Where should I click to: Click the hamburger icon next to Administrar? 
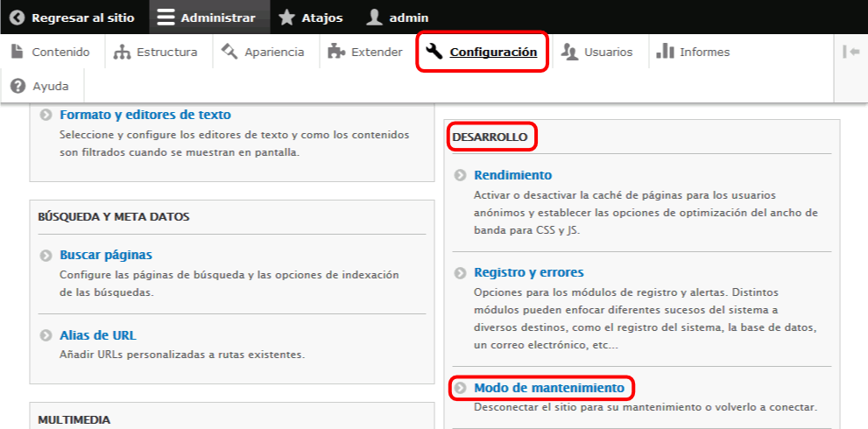click(166, 18)
